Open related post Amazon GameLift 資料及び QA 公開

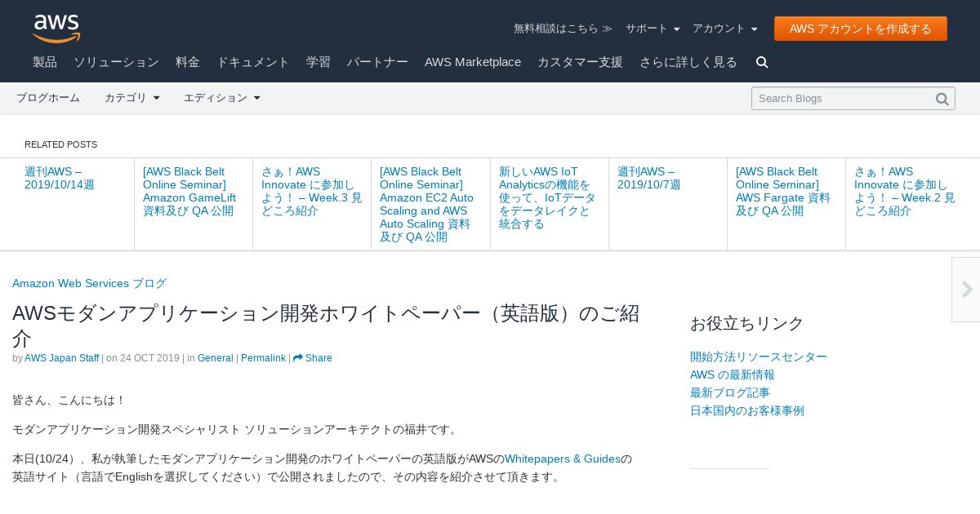coord(189,191)
